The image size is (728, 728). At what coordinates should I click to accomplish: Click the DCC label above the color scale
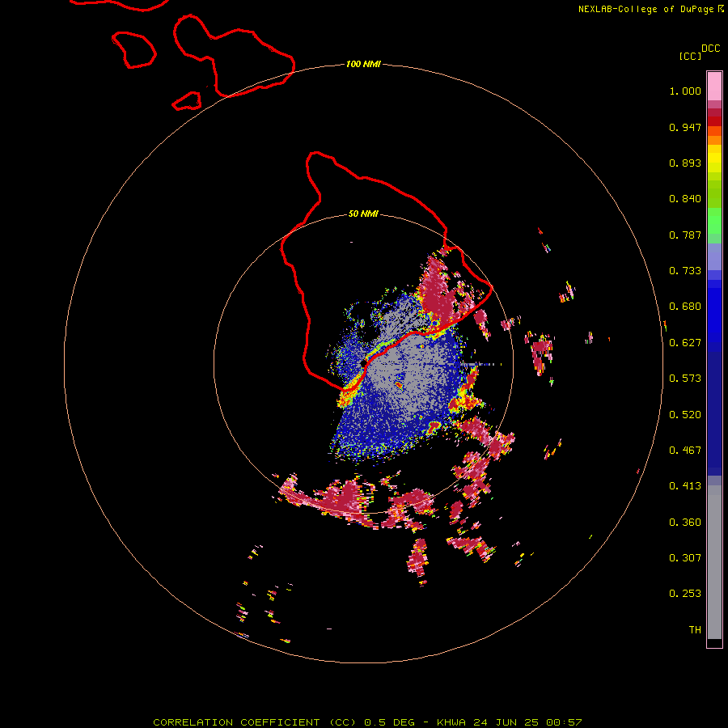tap(710, 49)
